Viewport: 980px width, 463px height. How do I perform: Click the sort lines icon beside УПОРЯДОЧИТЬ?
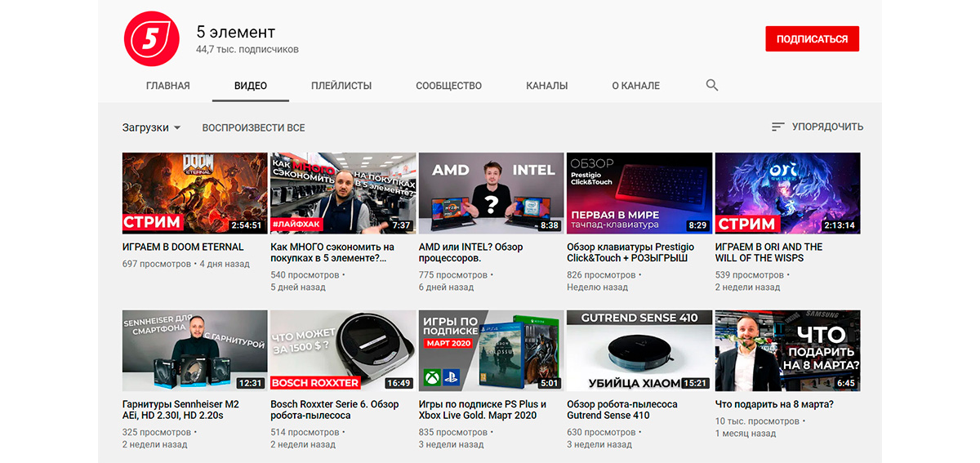777,127
